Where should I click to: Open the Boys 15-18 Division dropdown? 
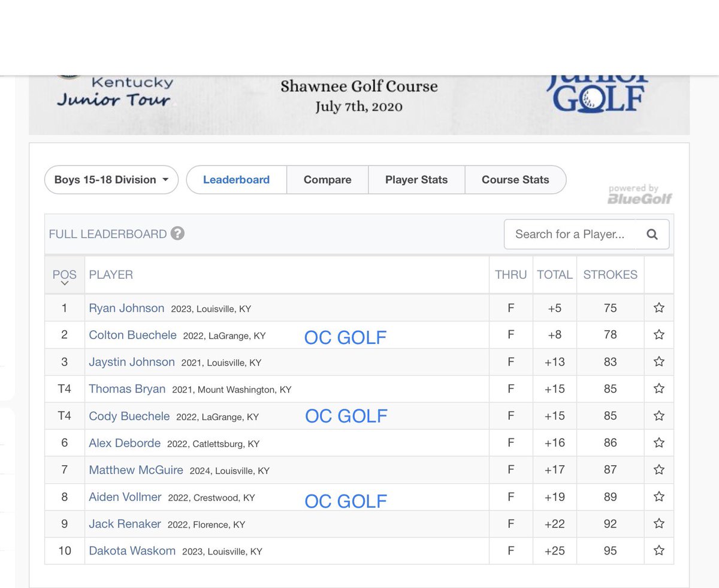(x=111, y=179)
